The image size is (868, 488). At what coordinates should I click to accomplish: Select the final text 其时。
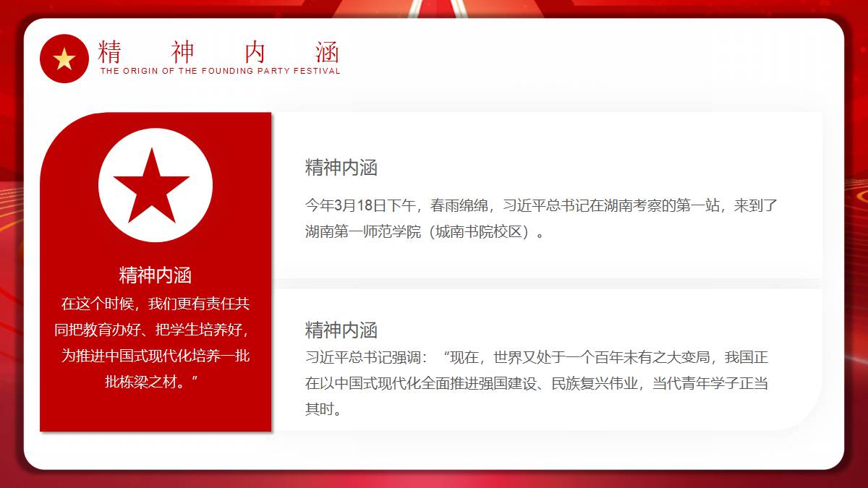tap(323, 409)
